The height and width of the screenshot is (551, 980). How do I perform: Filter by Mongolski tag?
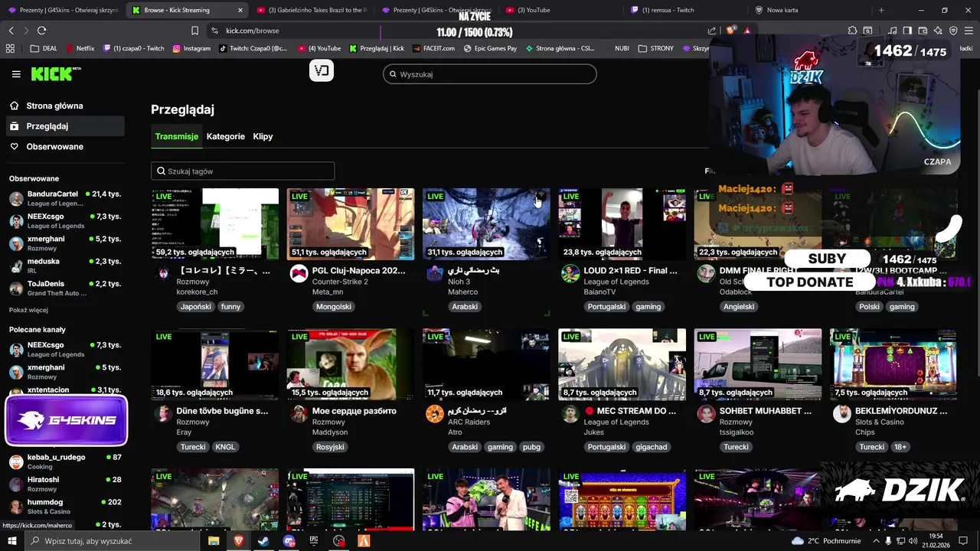(x=334, y=306)
